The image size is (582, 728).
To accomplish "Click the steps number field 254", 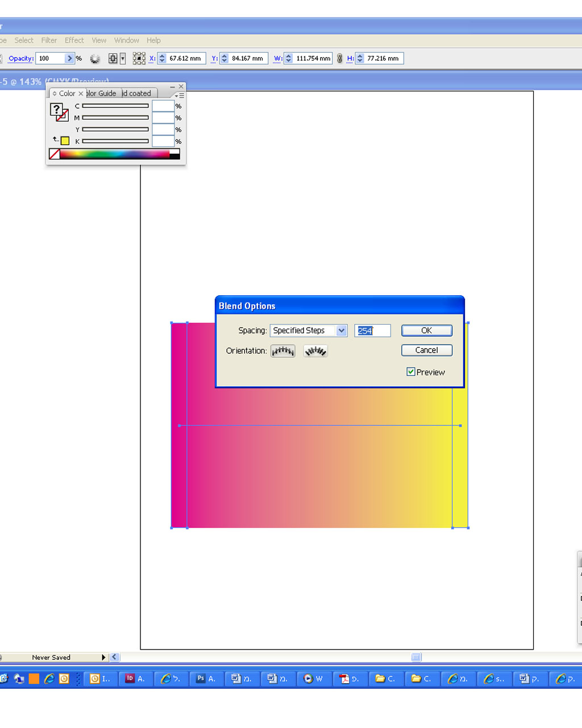I will (372, 330).
